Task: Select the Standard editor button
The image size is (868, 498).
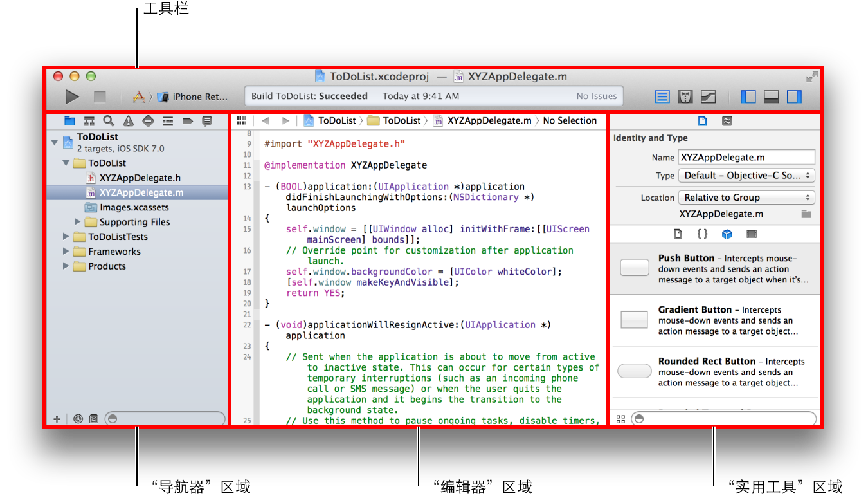Action: 662,97
